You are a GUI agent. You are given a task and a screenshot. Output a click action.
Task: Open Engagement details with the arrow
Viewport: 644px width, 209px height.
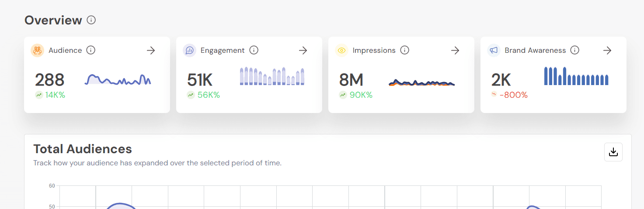pos(303,51)
